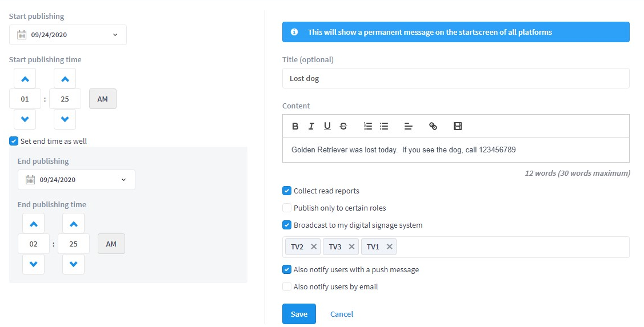644x327 pixels.
Task: Open the Start publishing date dropdown
Action: [x=68, y=35]
